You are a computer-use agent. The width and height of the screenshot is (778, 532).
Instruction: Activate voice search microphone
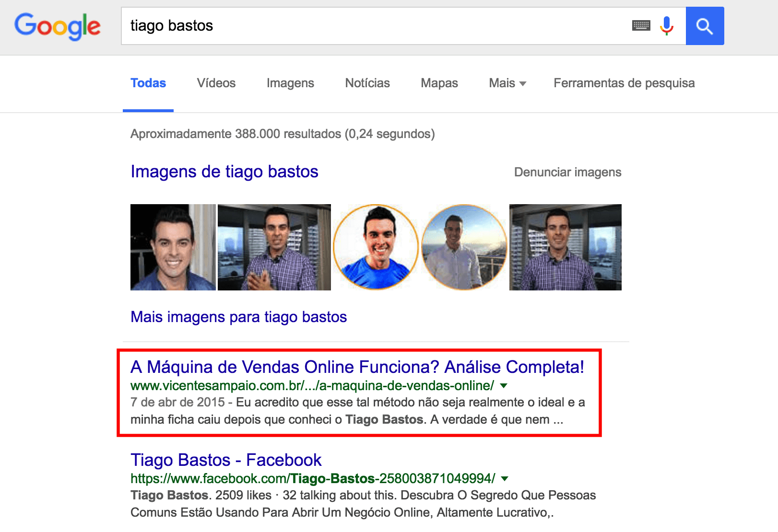point(667,25)
